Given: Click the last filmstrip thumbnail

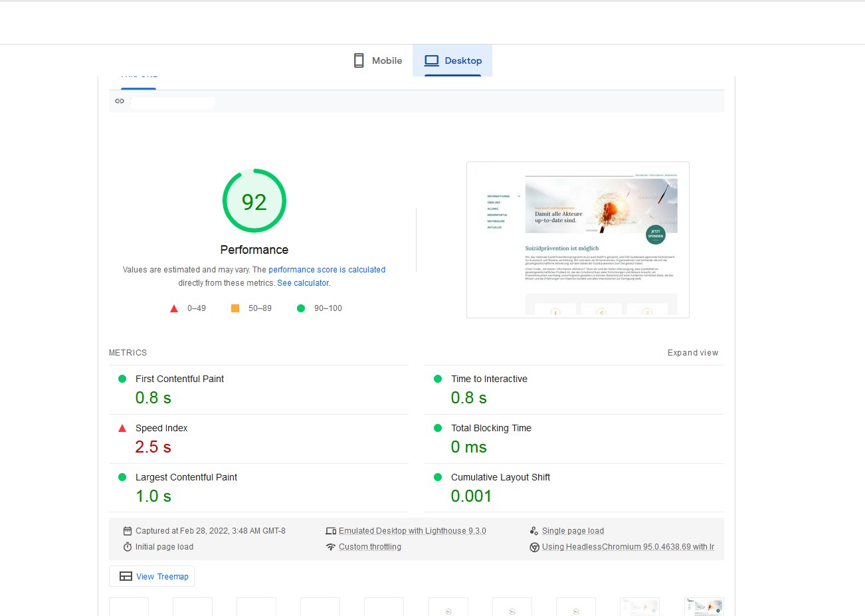Looking at the screenshot, I should (x=704, y=607).
